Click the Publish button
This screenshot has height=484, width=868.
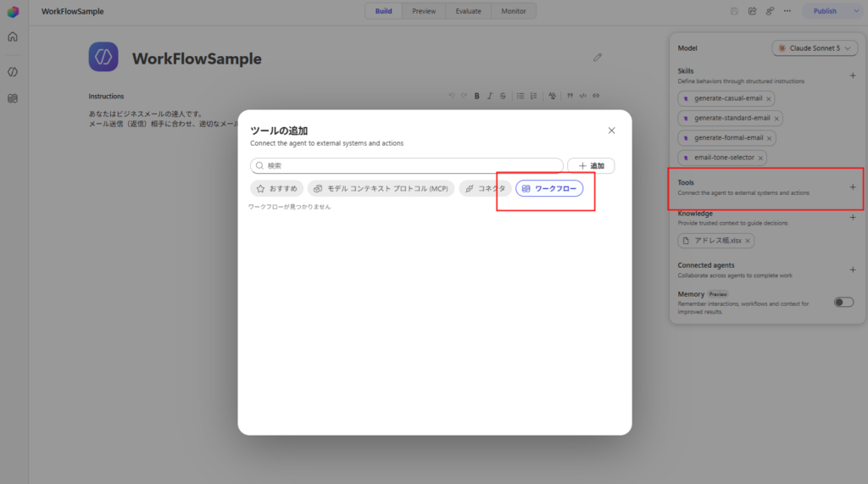click(x=825, y=11)
